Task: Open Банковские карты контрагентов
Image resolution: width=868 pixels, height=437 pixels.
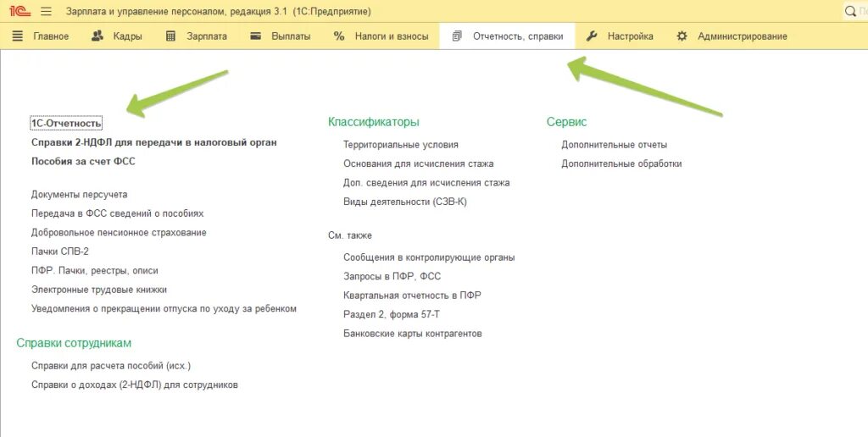Action: coord(413,335)
